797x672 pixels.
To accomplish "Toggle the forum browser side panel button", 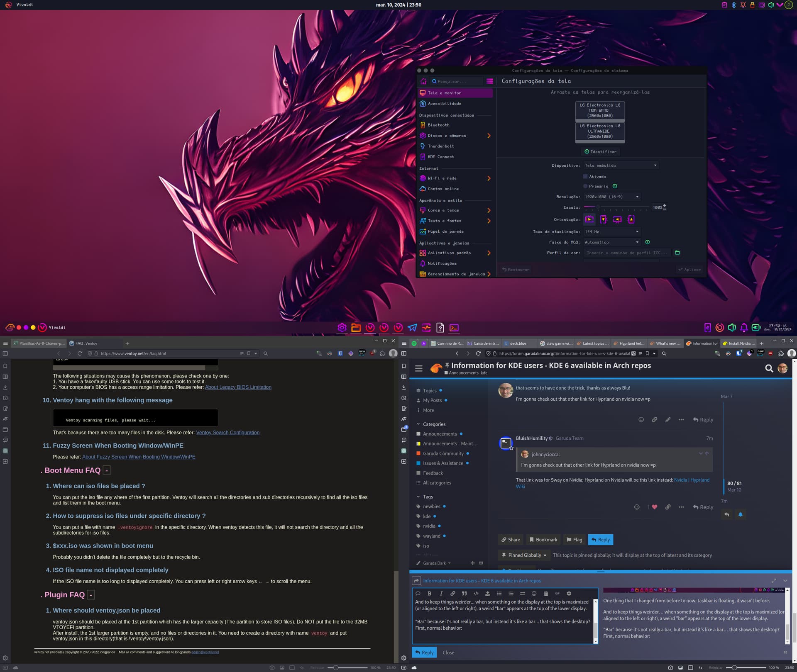I will click(x=403, y=353).
